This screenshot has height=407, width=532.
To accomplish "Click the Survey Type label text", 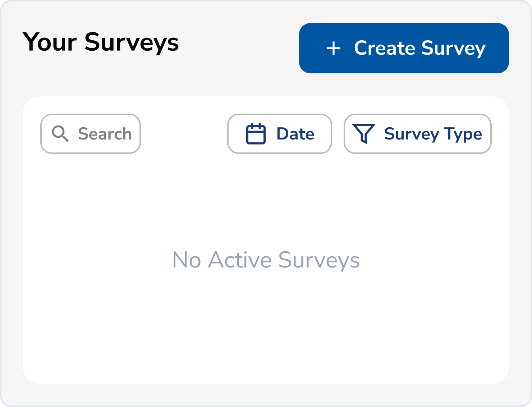I will 433,134.
